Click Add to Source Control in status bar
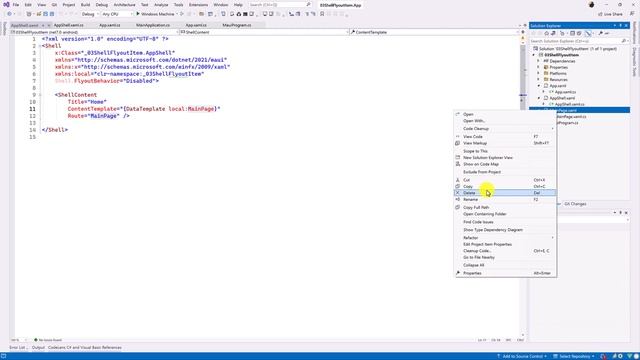 click(x=522, y=357)
